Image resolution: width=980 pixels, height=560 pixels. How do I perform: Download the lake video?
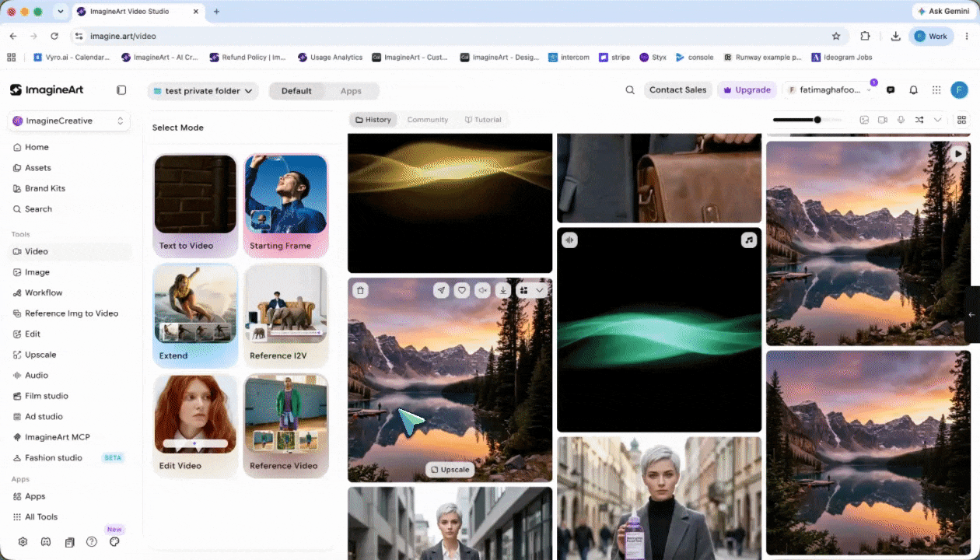point(503,290)
